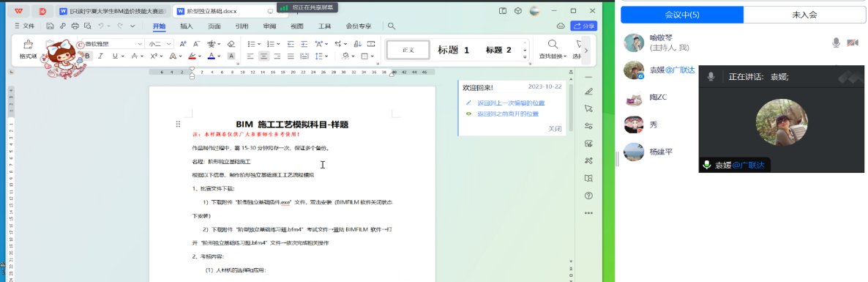
Task: Click the help question-mark icon in sidebar
Action: 588,196
